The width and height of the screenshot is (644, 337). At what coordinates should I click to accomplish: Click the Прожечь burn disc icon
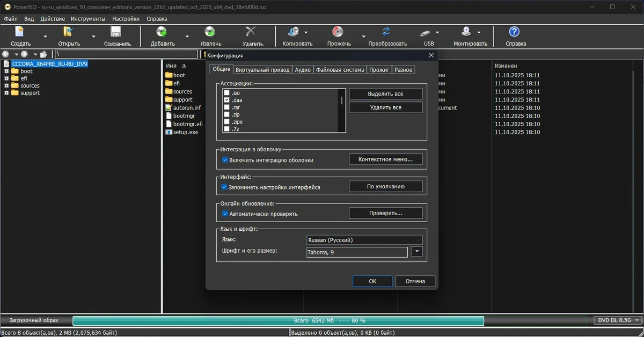(338, 32)
